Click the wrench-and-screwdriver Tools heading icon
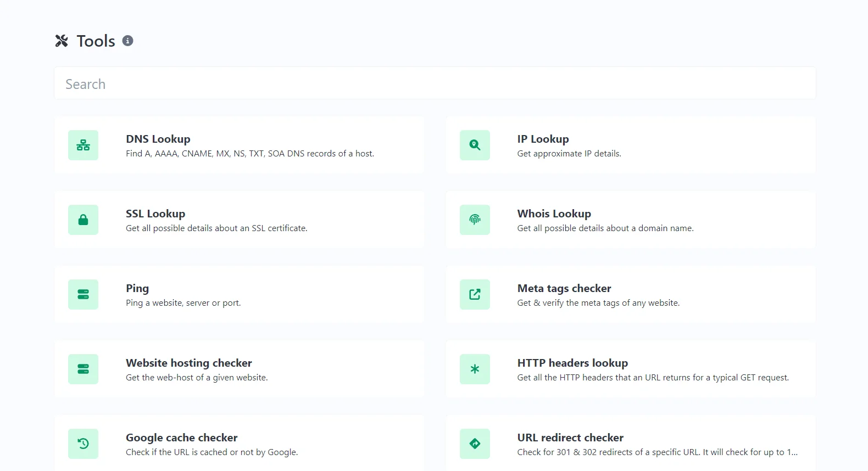Viewport: 868px width, 471px height. click(x=62, y=41)
